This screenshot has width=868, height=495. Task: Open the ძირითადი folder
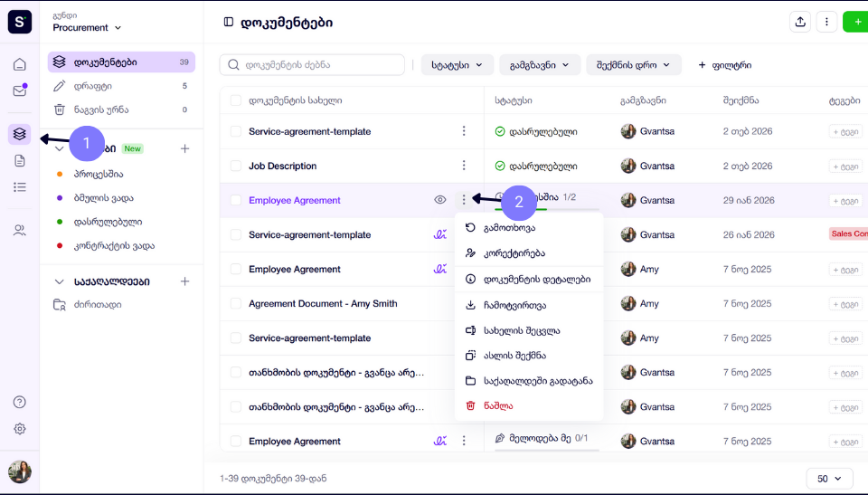(x=88, y=305)
